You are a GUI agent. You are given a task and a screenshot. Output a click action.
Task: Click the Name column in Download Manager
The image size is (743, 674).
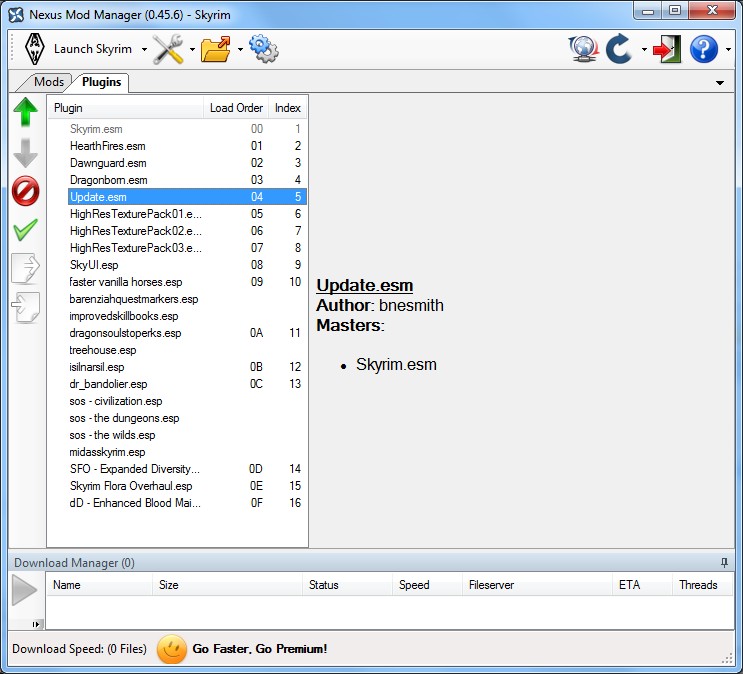[x=99, y=585]
